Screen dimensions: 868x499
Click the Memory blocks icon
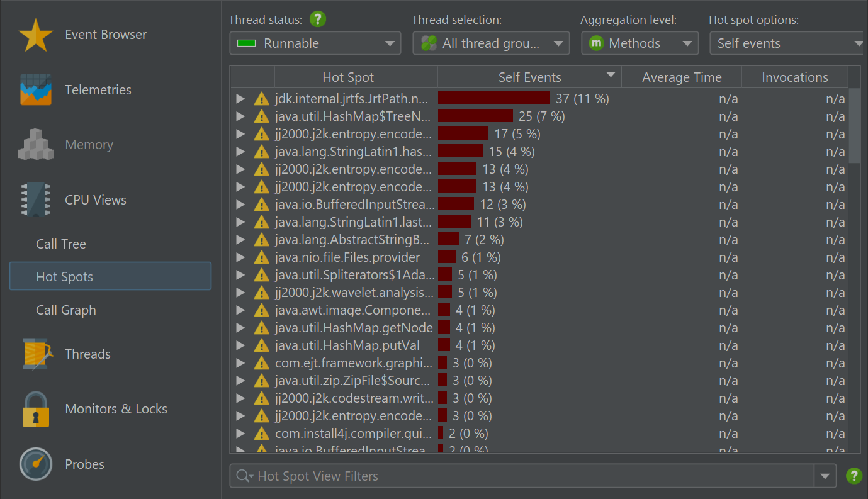point(35,145)
